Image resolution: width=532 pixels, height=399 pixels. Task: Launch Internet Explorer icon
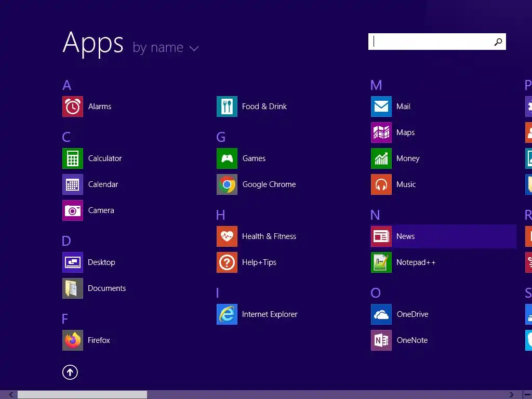coord(227,314)
